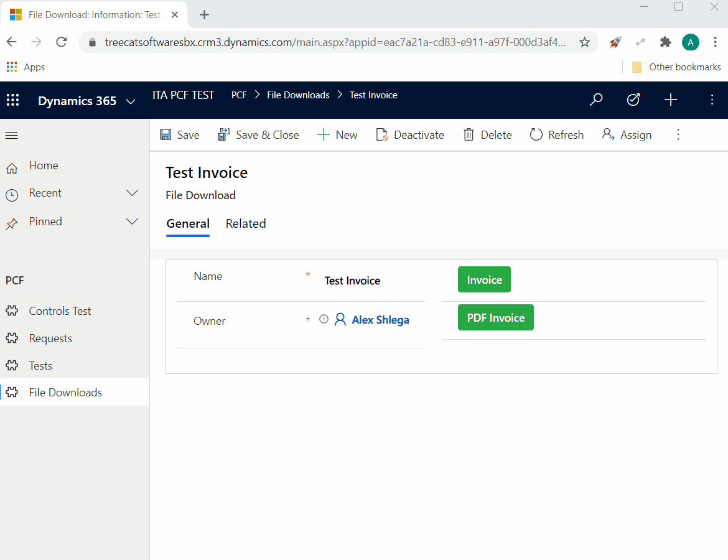
Task: Click the green PDF Invoice button
Action: click(x=496, y=317)
